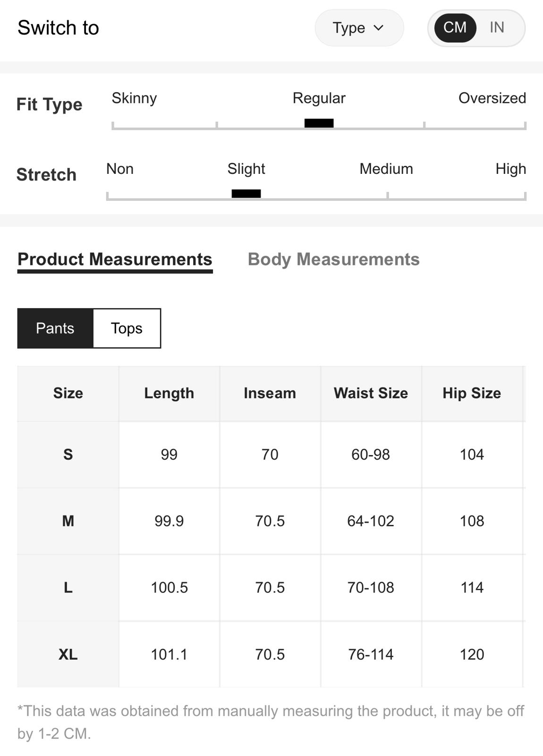Screen dimensions: 543x756
Task: Open the Type dropdown
Action: [x=359, y=28]
